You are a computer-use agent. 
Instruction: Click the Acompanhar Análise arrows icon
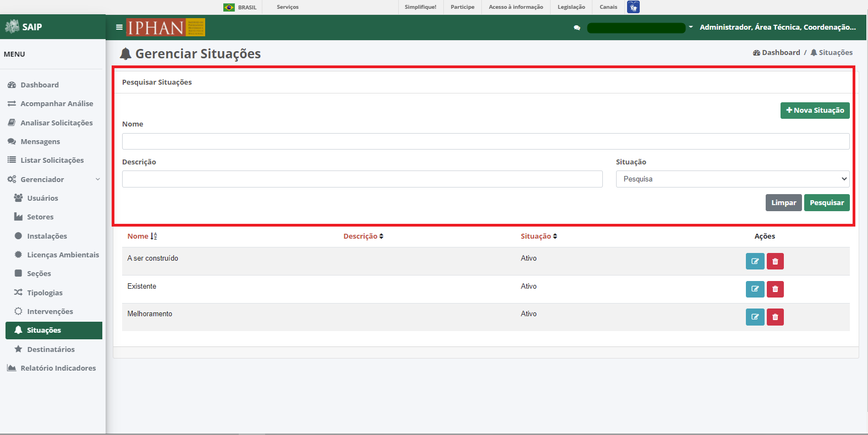12,103
